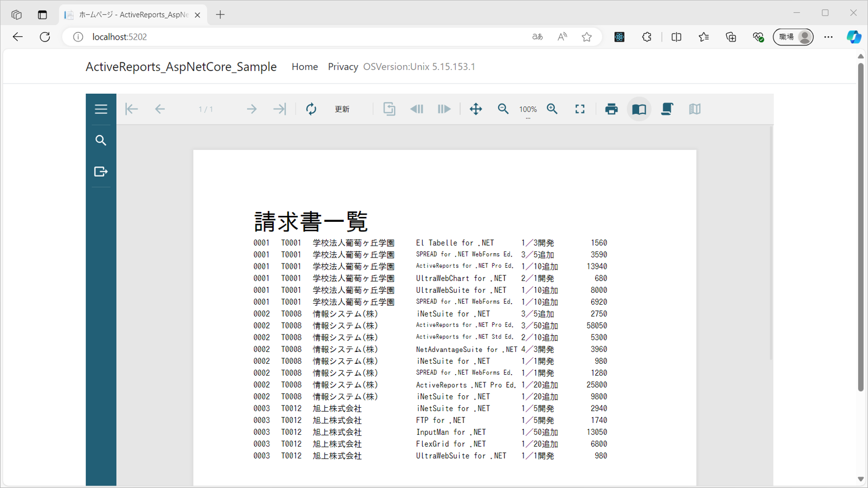Screen dimensions: 868x488
Task: Click the 請求書一覧 report title
Action: (311, 221)
